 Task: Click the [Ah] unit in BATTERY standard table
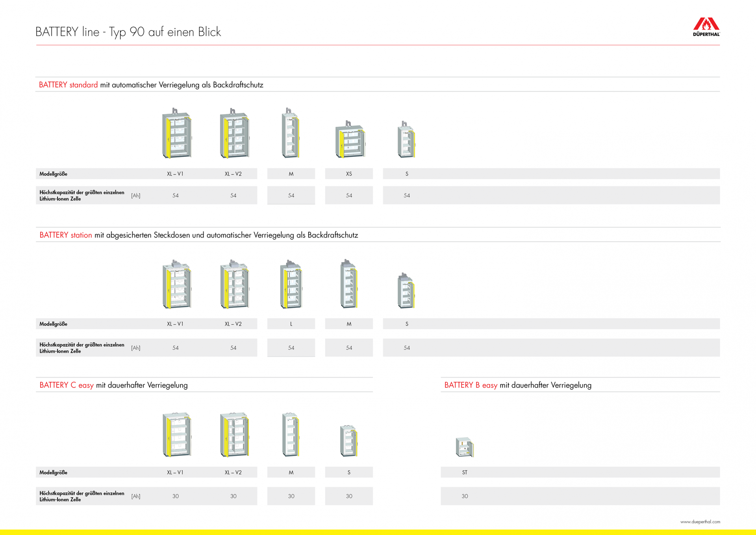[136, 195]
